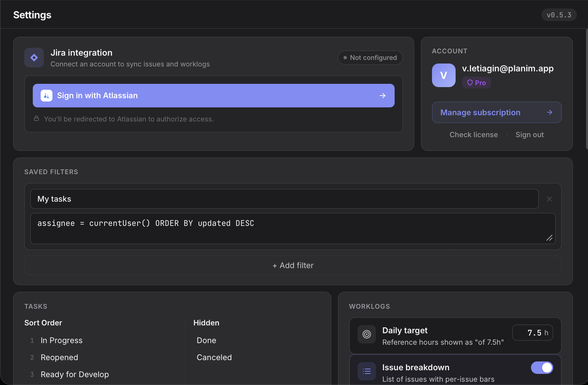Click the V account avatar

pyautogui.click(x=444, y=75)
